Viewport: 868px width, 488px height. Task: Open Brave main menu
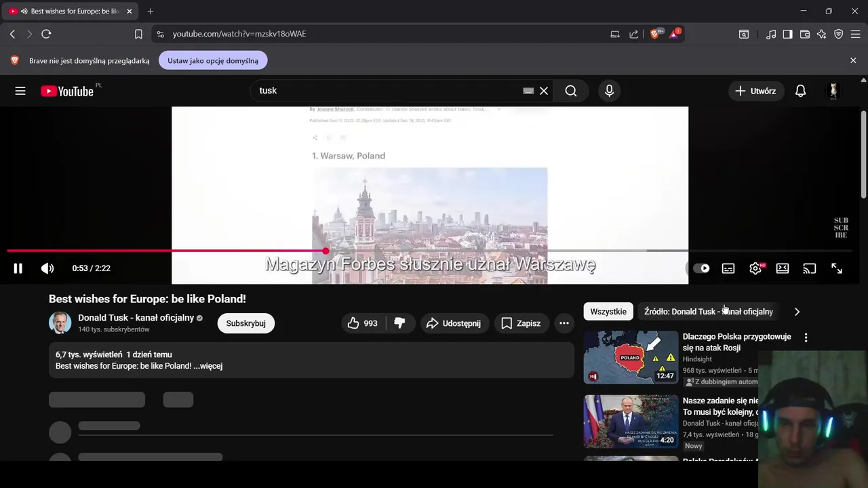[x=856, y=34]
